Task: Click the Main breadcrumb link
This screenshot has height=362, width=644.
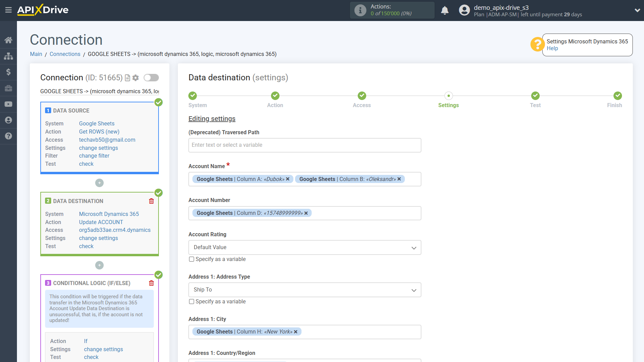Action: pos(36,54)
